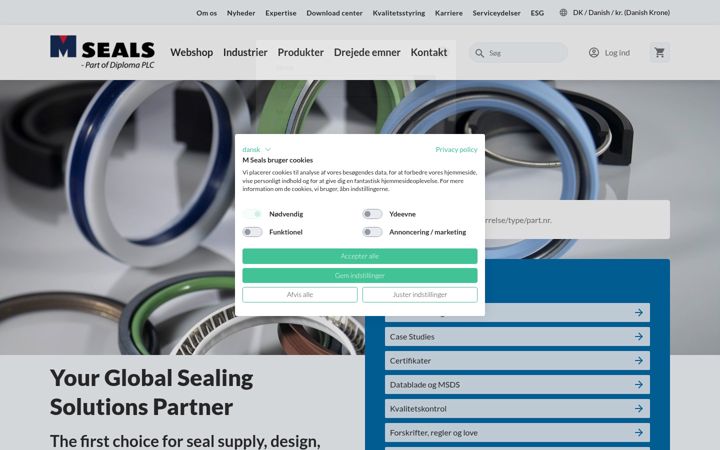Open the Drejede emner menu
Viewport: 720px width, 450px height.
click(367, 52)
